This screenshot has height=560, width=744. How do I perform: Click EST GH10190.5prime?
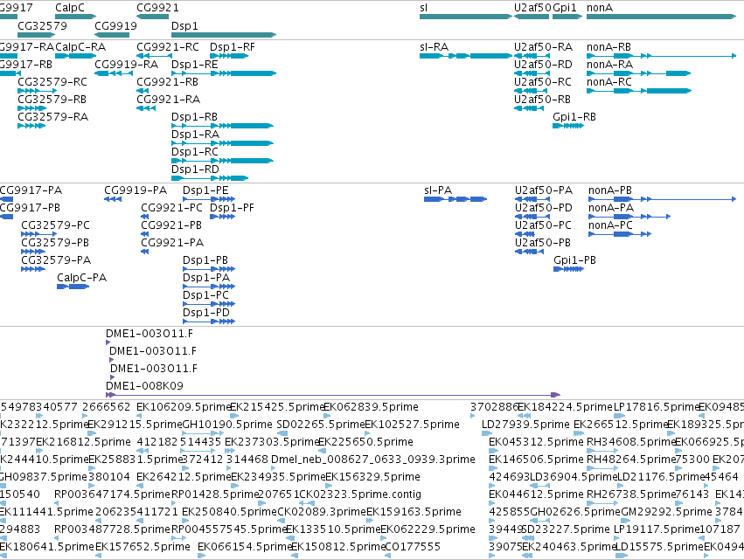(x=228, y=425)
